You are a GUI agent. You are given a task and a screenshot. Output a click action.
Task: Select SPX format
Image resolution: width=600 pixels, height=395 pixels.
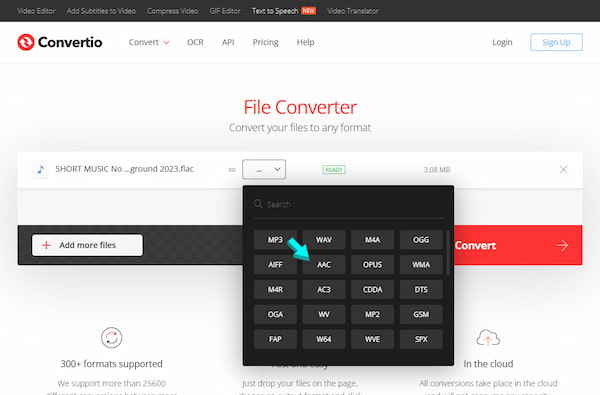tap(421, 339)
